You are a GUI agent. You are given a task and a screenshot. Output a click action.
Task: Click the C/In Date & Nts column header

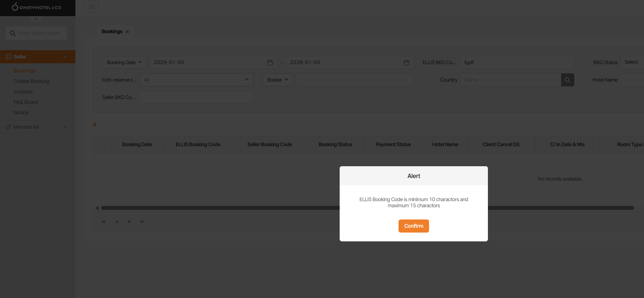pos(567,144)
